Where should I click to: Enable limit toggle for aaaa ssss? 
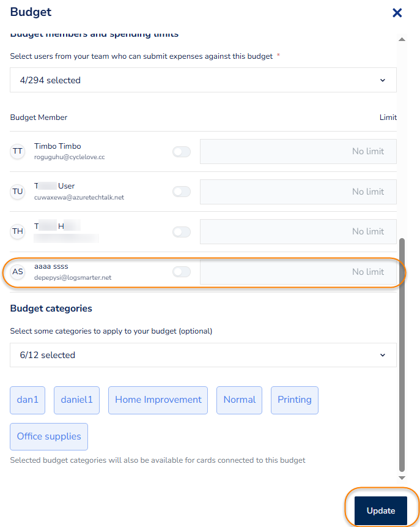(x=182, y=272)
